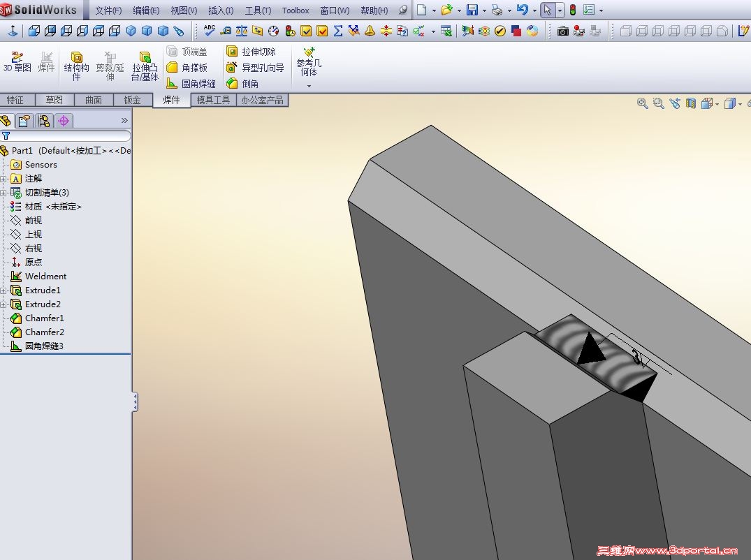Screen dimensions: 751x560
Task: Click the Rebuild traffic light icon
Action: (572, 10)
